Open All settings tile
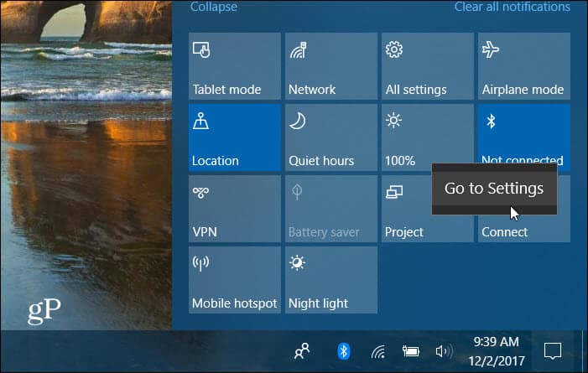Image resolution: width=588 pixels, height=373 pixels. (428, 66)
